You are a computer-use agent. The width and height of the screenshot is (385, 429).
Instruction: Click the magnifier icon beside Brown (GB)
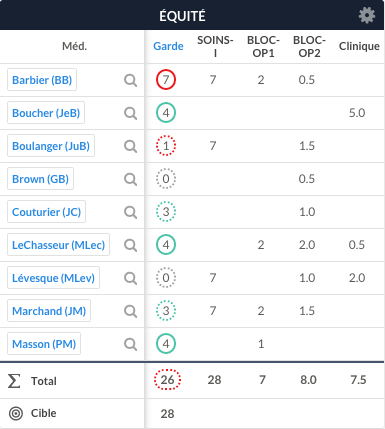point(130,179)
